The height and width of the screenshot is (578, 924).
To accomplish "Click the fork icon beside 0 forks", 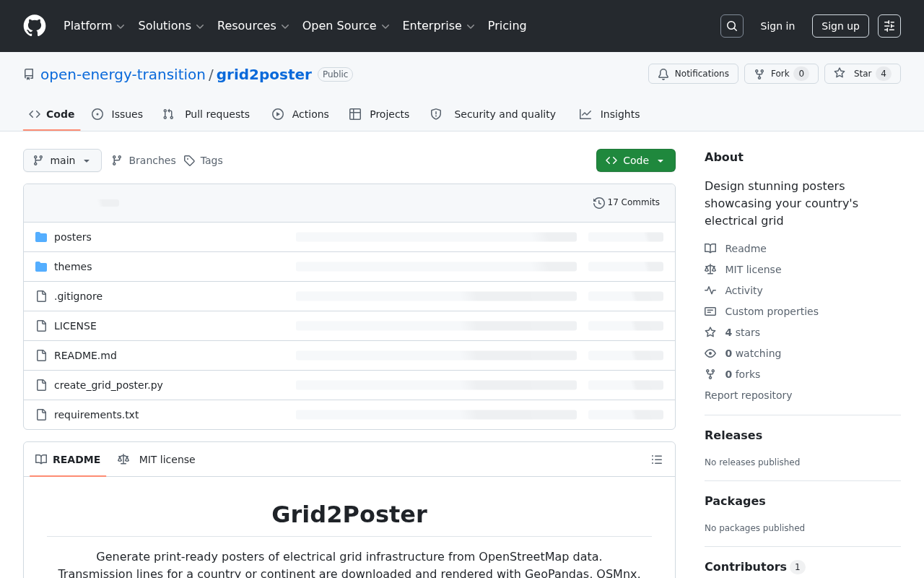I will click(710, 374).
